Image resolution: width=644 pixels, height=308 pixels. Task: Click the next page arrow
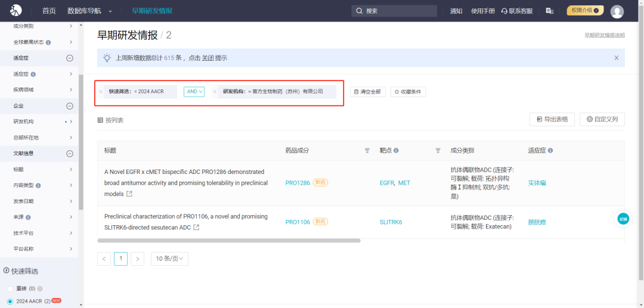click(138, 259)
